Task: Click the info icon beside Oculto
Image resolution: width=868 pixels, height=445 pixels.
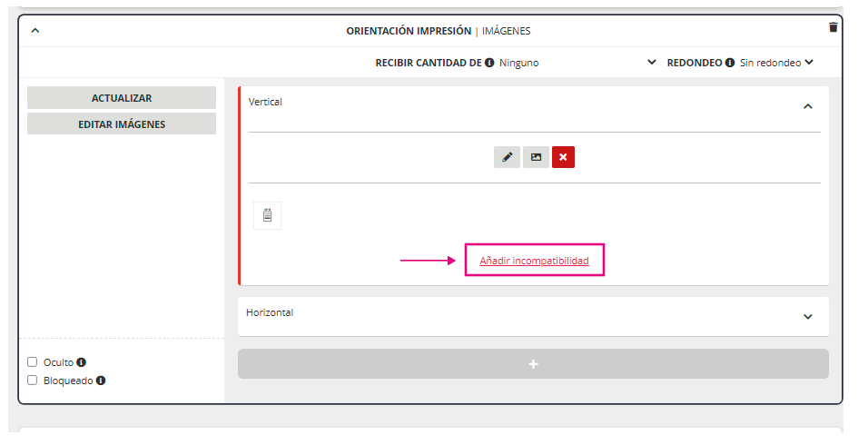Action: point(82,362)
